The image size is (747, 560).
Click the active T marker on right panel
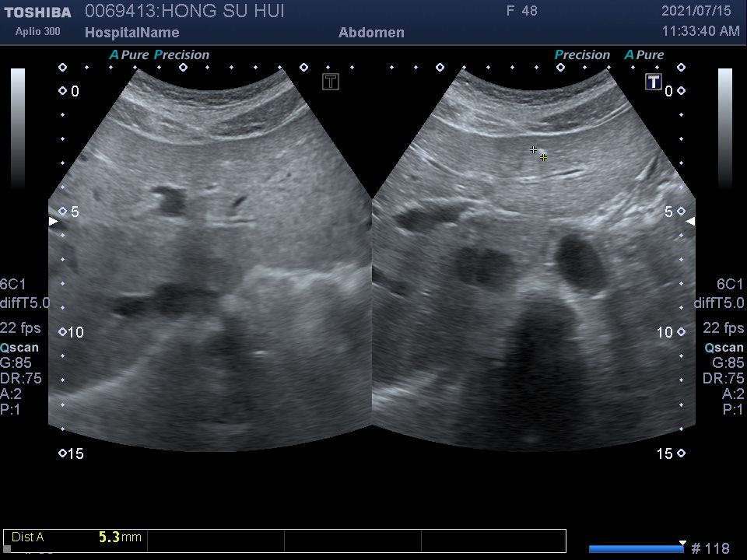point(654,82)
